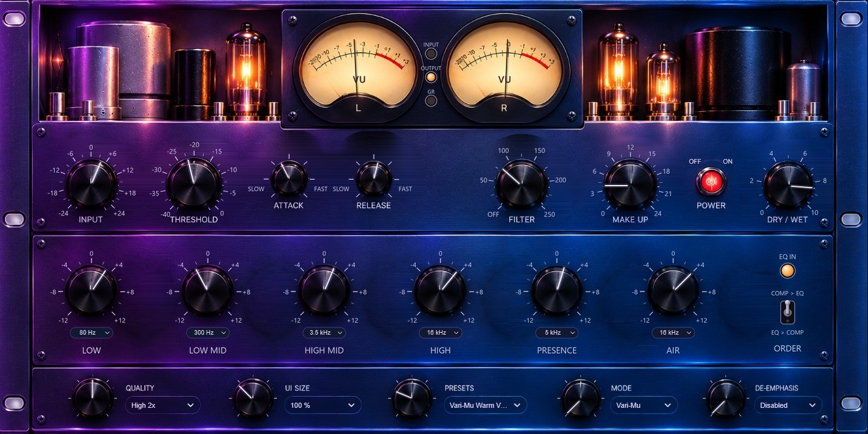Click the HIGH MID EQ gain knob
This screenshot has width=868, height=434.
click(x=324, y=290)
